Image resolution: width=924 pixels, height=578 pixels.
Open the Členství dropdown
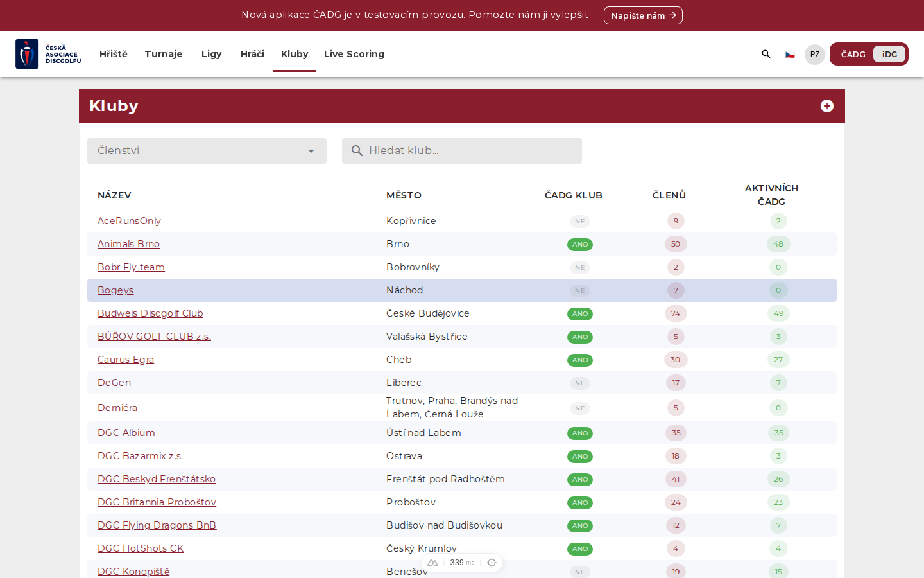click(x=207, y=151)
